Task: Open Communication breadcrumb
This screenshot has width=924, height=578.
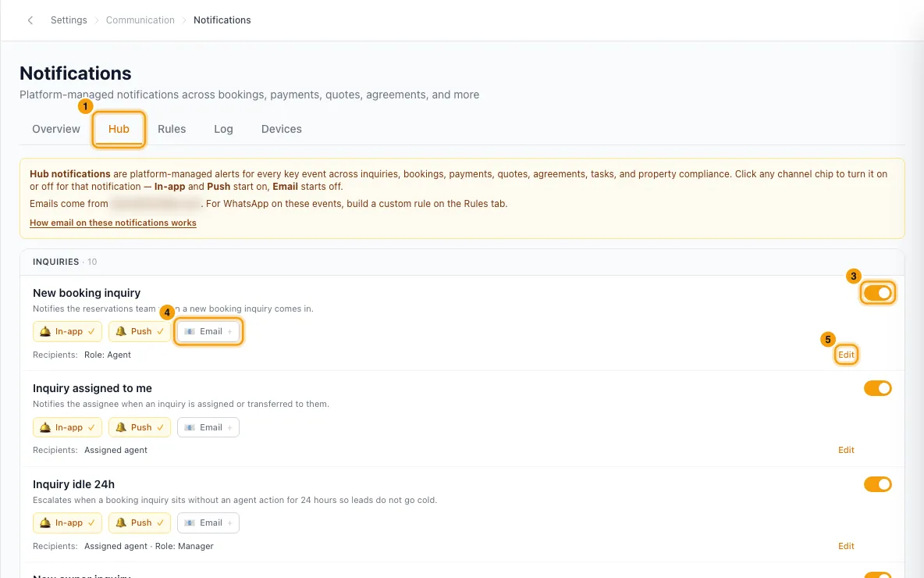Action: tap(140, 20)
